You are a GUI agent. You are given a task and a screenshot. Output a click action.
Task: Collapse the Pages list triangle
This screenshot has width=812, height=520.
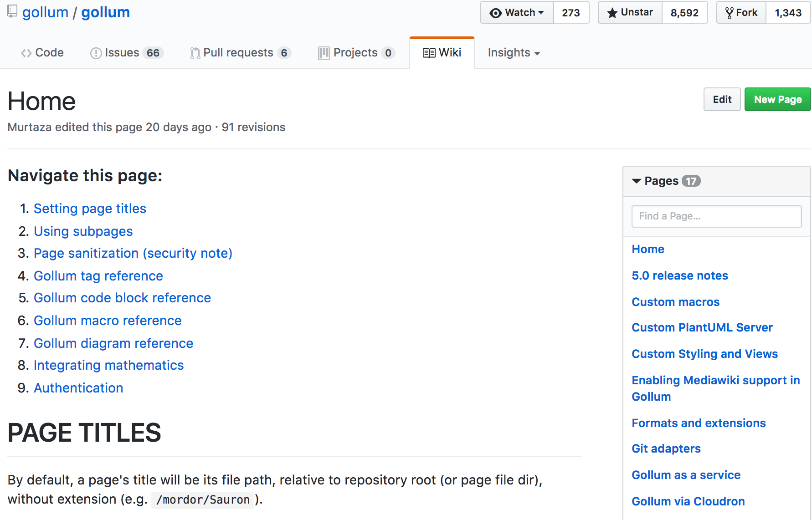click(637, 181)
